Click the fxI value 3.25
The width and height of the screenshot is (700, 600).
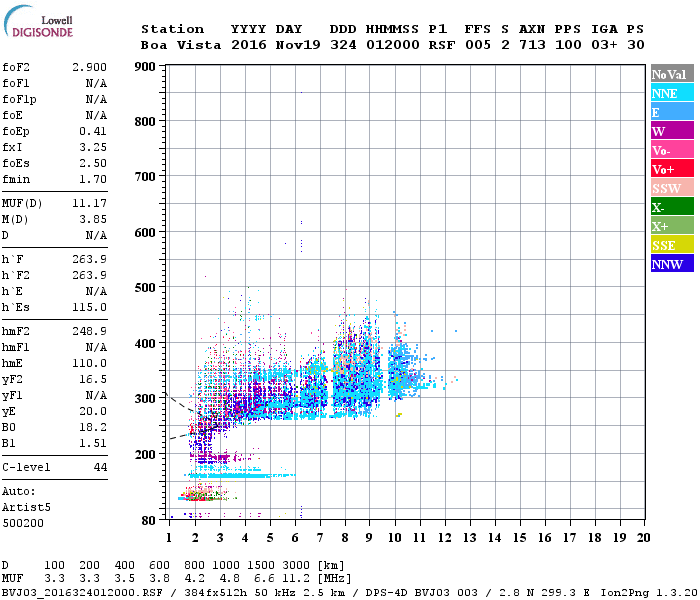coord(93,147)
